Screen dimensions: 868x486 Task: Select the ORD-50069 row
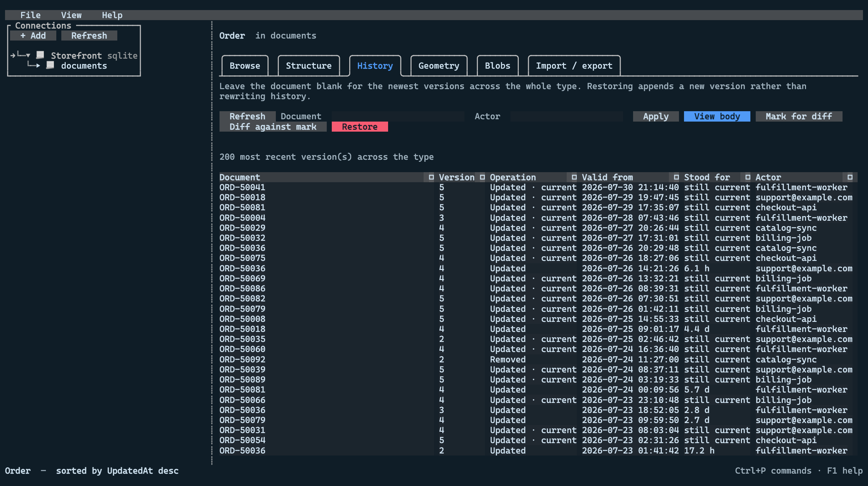538,279
